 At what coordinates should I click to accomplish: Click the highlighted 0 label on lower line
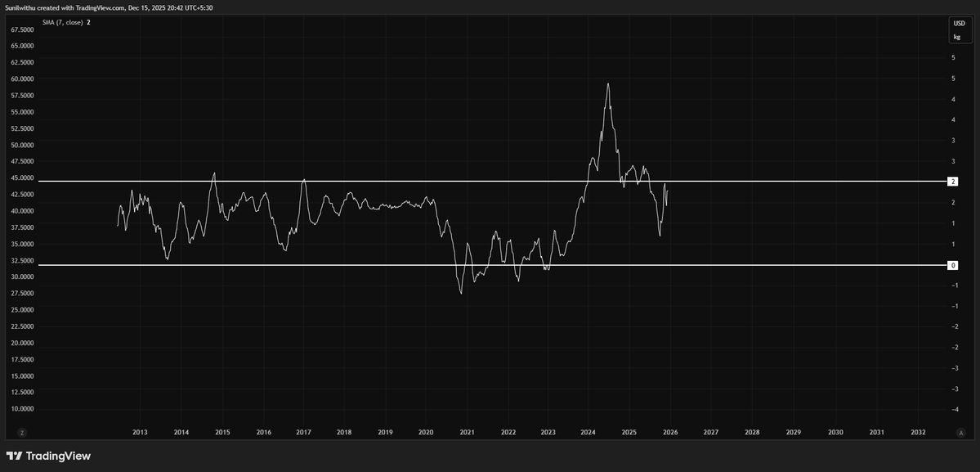click(x=953, y=265)
